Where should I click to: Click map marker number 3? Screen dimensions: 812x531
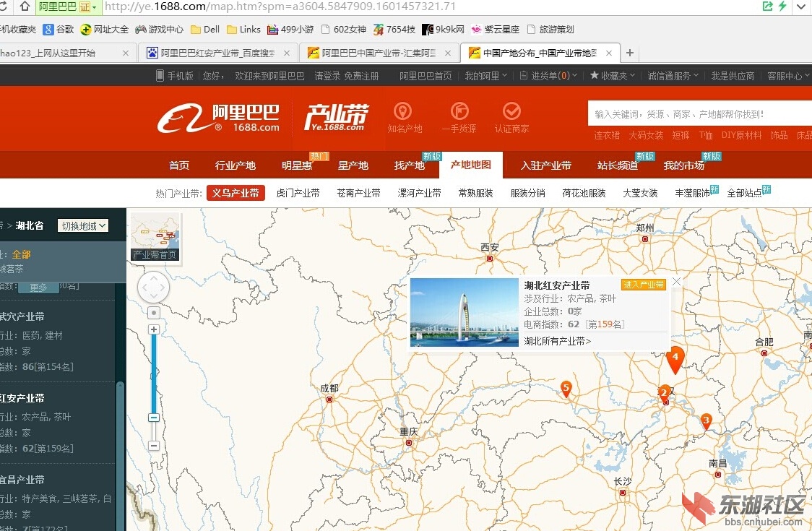click(706, 422)
